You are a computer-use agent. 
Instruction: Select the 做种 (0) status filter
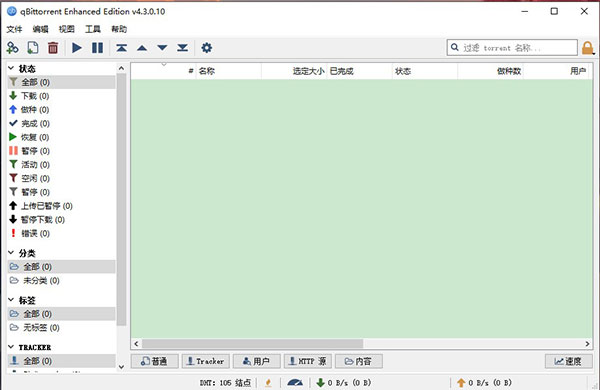tap(61, 109)
